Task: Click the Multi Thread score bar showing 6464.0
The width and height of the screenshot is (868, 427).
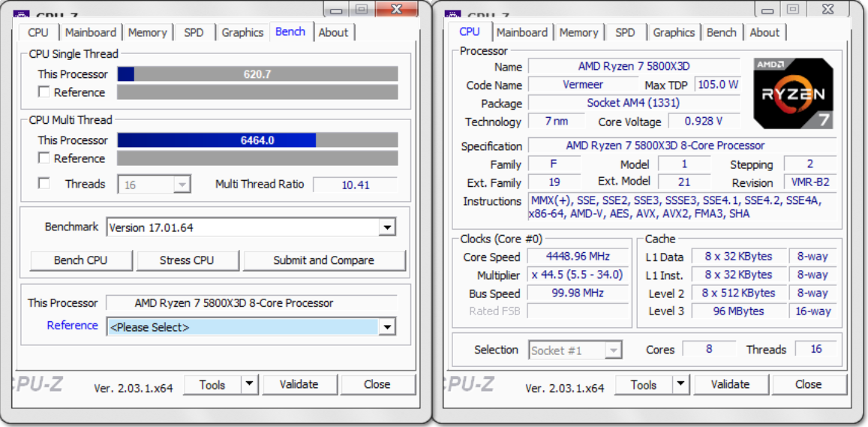Action: [257, 140]
